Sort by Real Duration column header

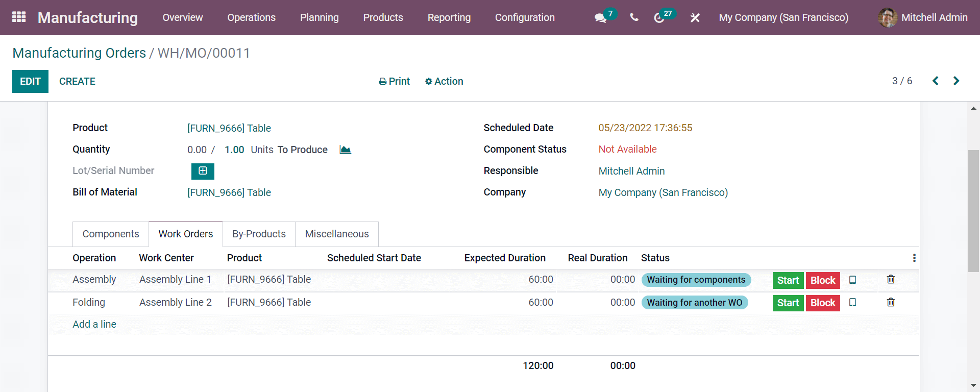click(x=598, y=258)
